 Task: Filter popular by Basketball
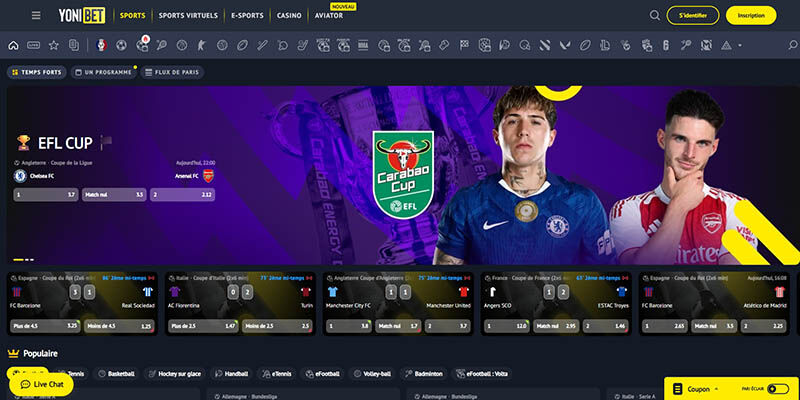(x=116, y=374)
